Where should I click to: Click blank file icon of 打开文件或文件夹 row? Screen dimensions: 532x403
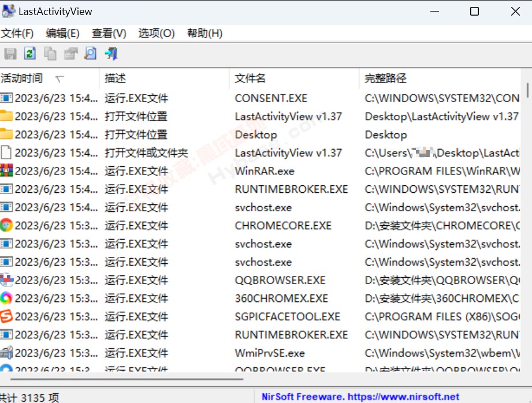click(x=6, y=152)
